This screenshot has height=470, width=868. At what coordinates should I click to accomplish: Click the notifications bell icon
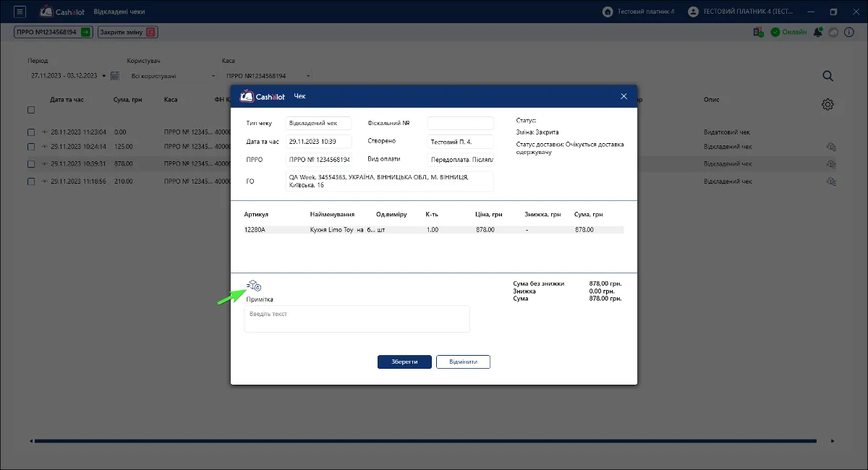[x=817, y=32]
